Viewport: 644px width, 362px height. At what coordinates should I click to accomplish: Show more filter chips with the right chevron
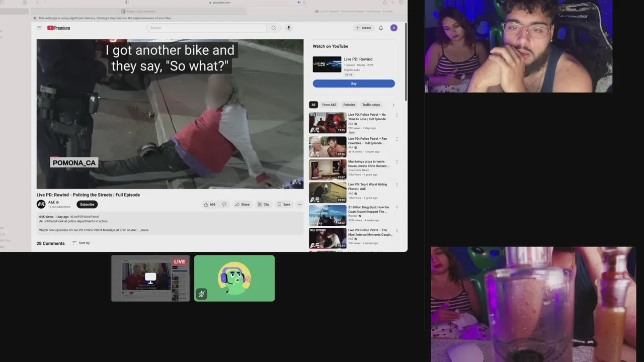click(393, 105)
